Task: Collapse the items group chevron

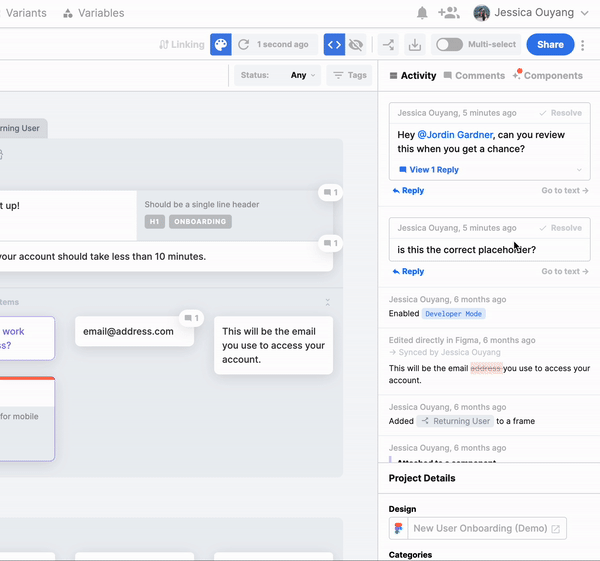Action: click(x=328, y=302)
